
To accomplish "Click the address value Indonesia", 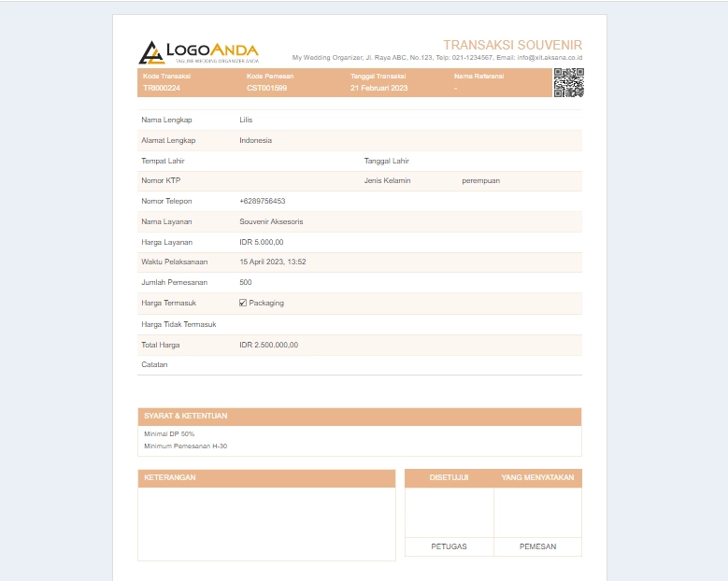I will click(255, 140).
